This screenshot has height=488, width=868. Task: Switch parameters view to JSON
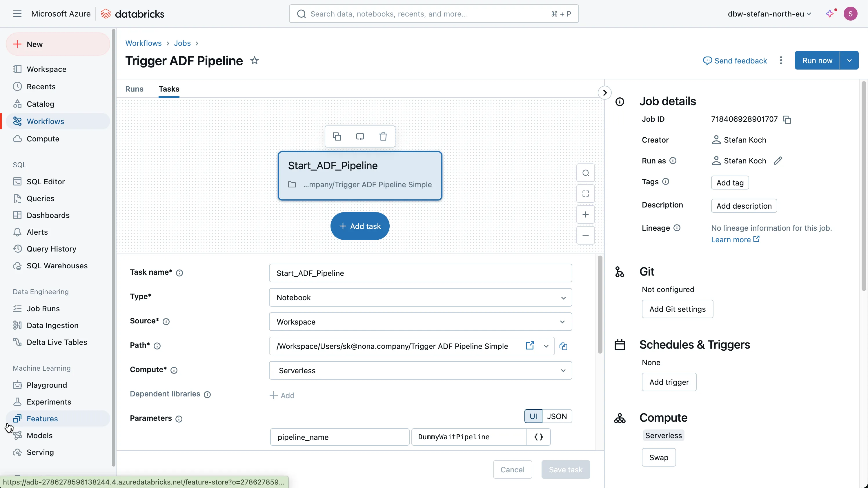pyautogui.click(x=557, y=416)
